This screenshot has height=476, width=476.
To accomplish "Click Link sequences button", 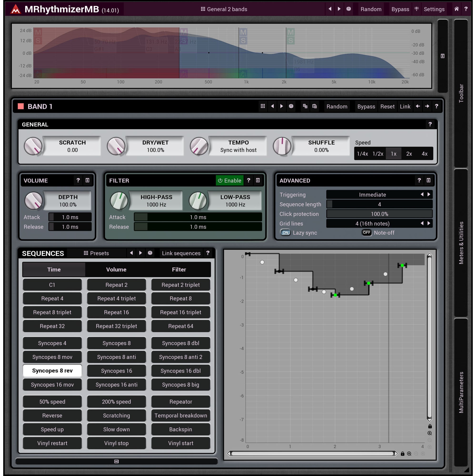I will coord(181,253).
